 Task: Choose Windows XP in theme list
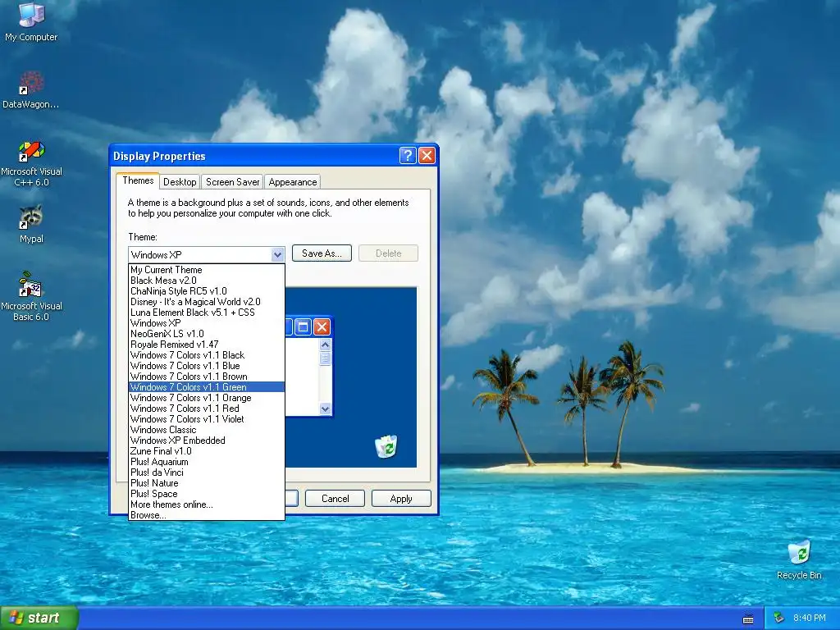(207, 323)
